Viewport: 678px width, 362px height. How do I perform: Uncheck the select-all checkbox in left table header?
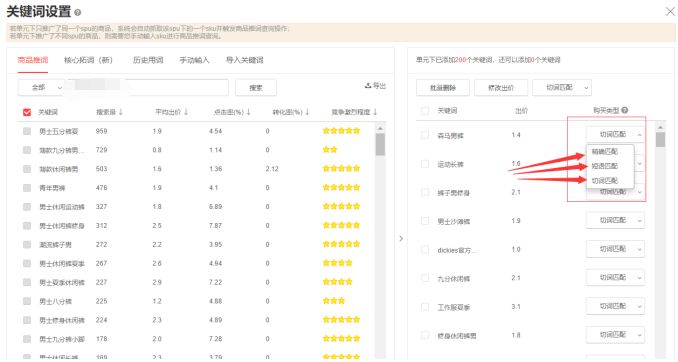click(27, 112)
